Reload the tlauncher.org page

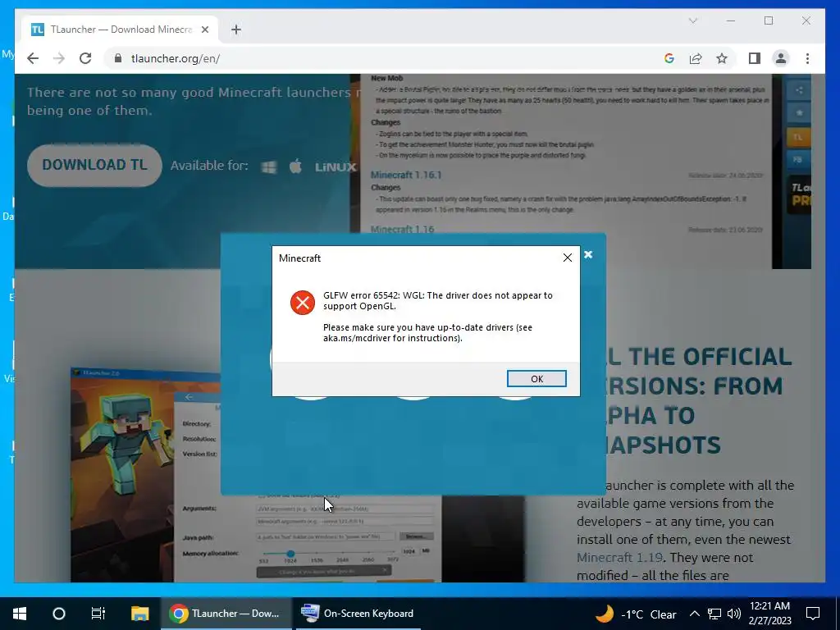[85, 58]
